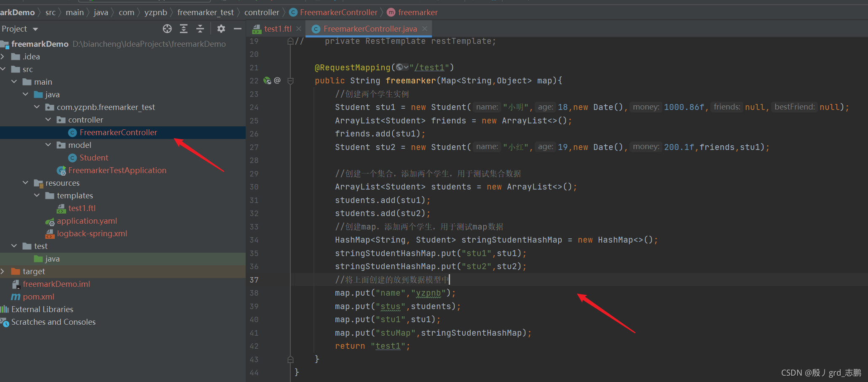Click the Scratches and Consoles icon
The width and height of the screenshot is (868, 382).
(5, 322)
